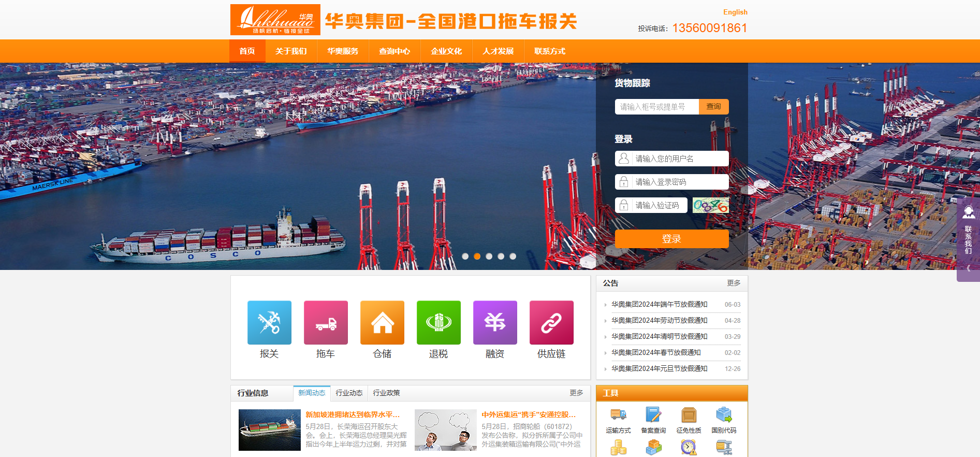Viewport: 980px width, 457px height.
Task: Open the 劳动节放假通知 announcement
Action: [x=660, y=321]
